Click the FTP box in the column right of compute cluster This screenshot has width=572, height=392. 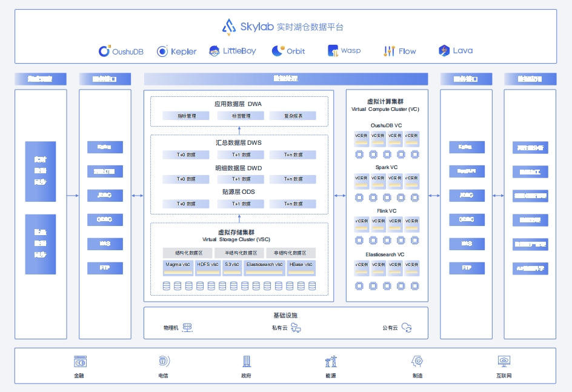pos(467,268)
